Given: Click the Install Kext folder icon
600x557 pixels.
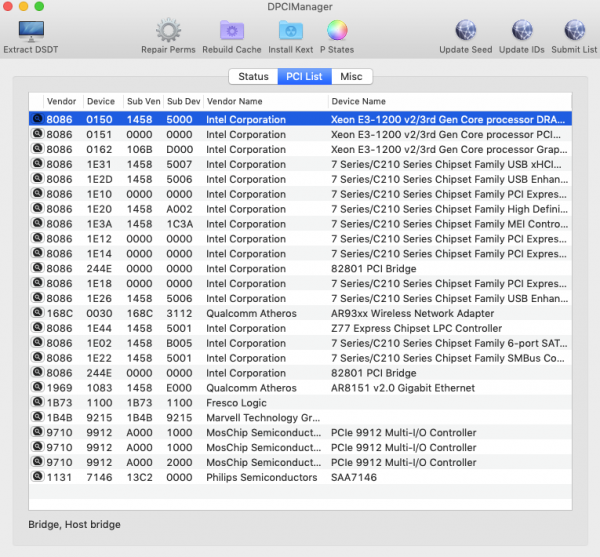Looking at the screenshot, I should [291, 30].
